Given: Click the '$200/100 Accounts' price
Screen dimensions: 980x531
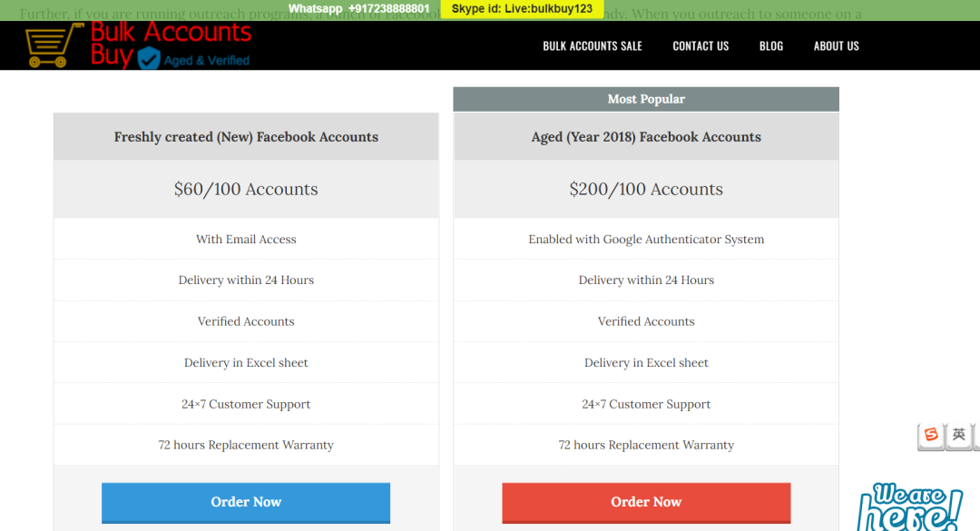Looking at the screenshot, I should (x=646, y=189).
